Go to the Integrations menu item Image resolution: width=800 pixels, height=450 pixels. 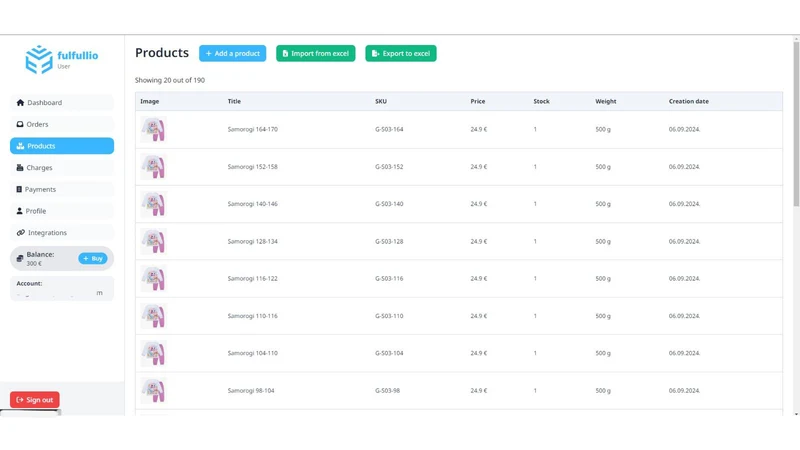coord(62,233)
